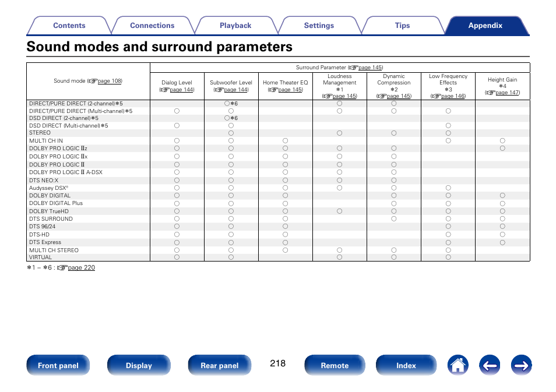Open the Tips tab
The image size is (556, 392).
pyautogui.click(x=402, y=26)
